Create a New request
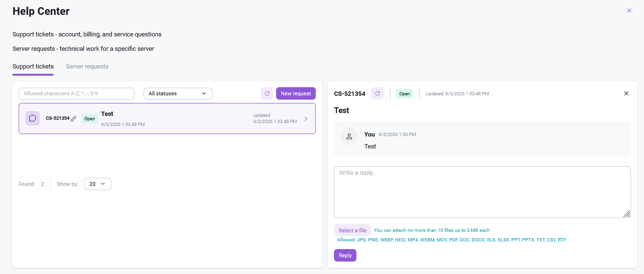 [296, 93]
